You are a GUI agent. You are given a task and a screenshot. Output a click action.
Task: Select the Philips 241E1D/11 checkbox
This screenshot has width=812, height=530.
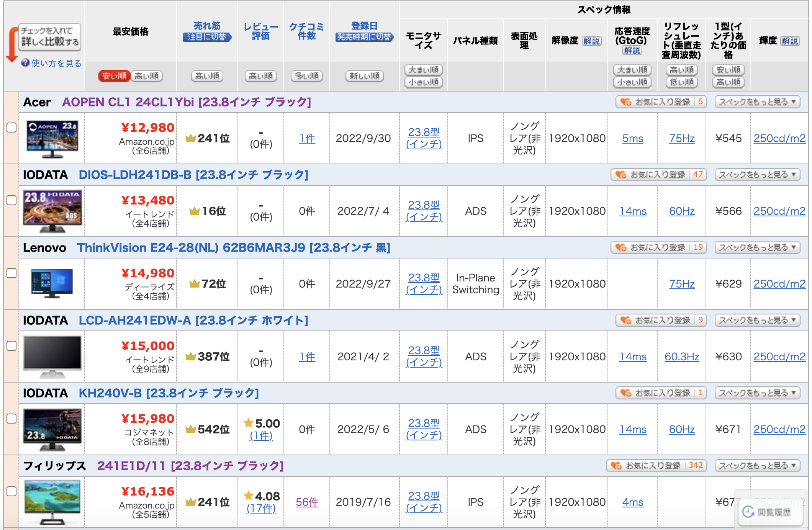(x=11, y=491)
